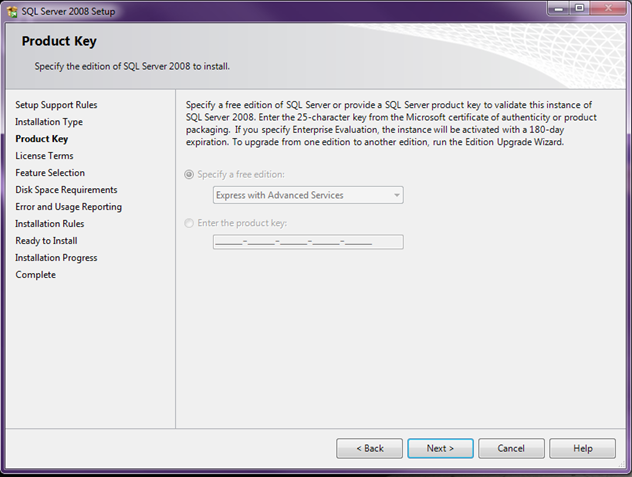The image size is (632, 477).
Task: Select the Installation Progress step
Action: click(56, 258)
